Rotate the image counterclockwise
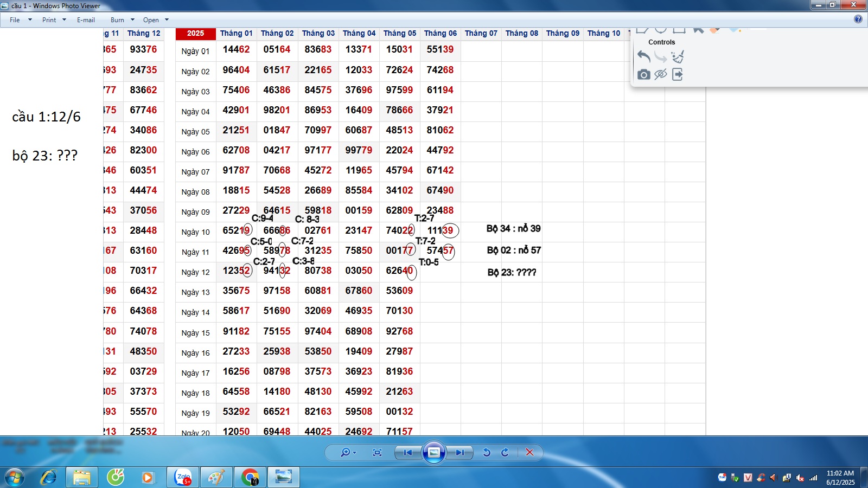868x488 pixels. (487, 452)
